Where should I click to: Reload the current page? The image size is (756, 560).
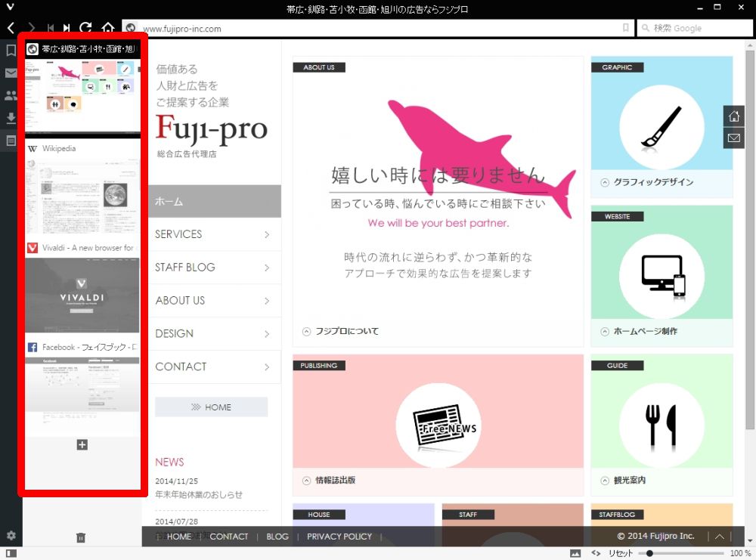pos(86,28)
